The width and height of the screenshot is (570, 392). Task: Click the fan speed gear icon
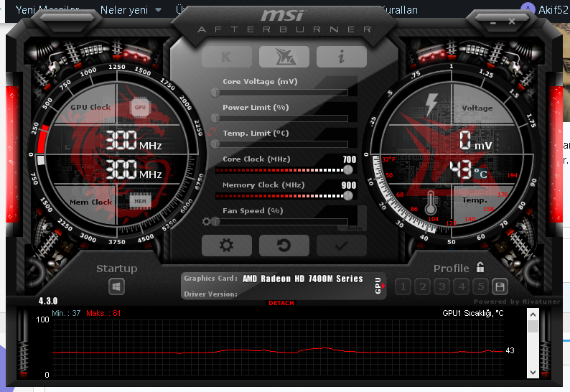click(x=206, y=221)
